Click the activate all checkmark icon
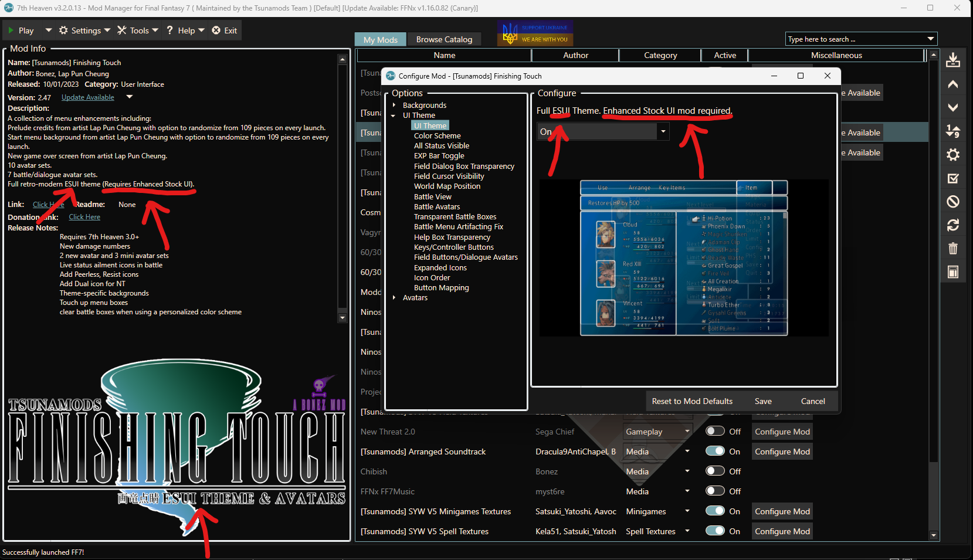The image size is (973, 560). (953, 178)
